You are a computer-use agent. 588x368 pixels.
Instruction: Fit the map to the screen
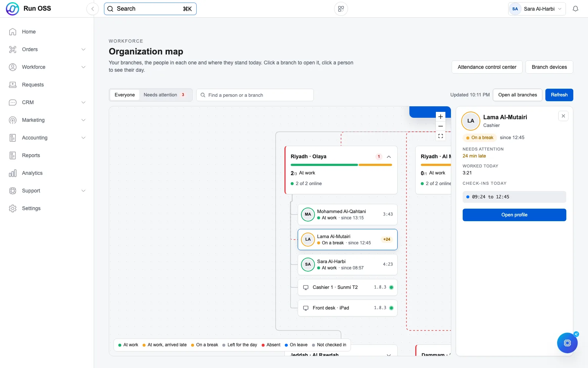[x=440, y=136]
